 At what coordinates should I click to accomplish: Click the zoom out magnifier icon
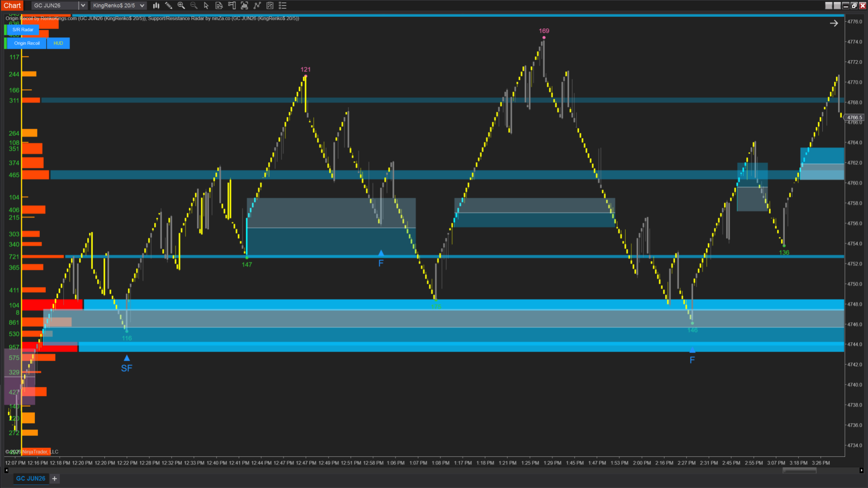click(x=194, y=5)
